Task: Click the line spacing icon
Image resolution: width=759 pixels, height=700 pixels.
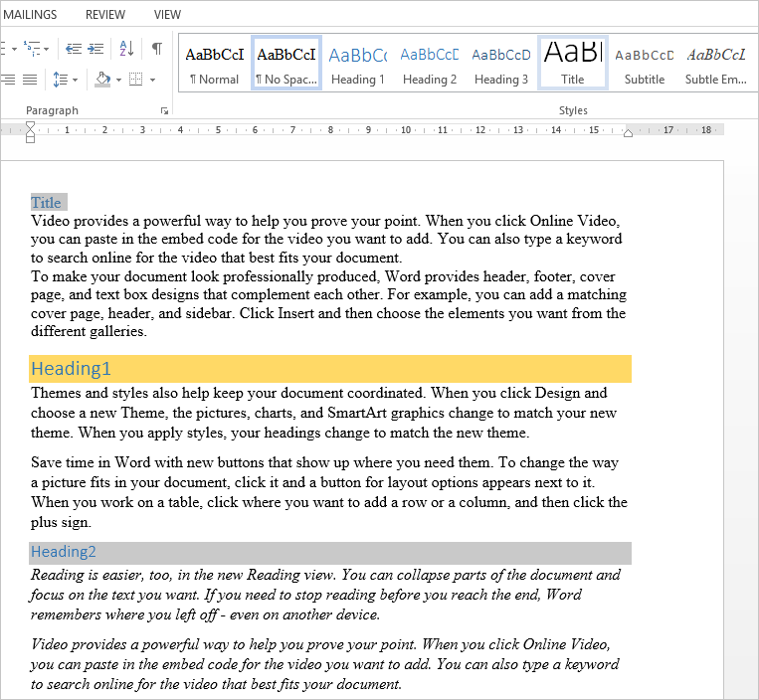Action: pyautogui.click(x=60, y=80)
